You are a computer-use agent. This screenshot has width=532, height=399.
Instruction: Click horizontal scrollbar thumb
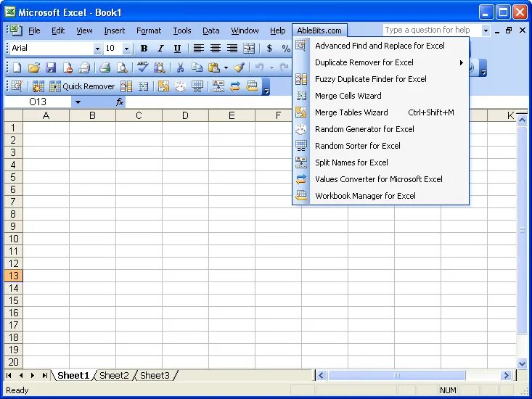point(396,375)
